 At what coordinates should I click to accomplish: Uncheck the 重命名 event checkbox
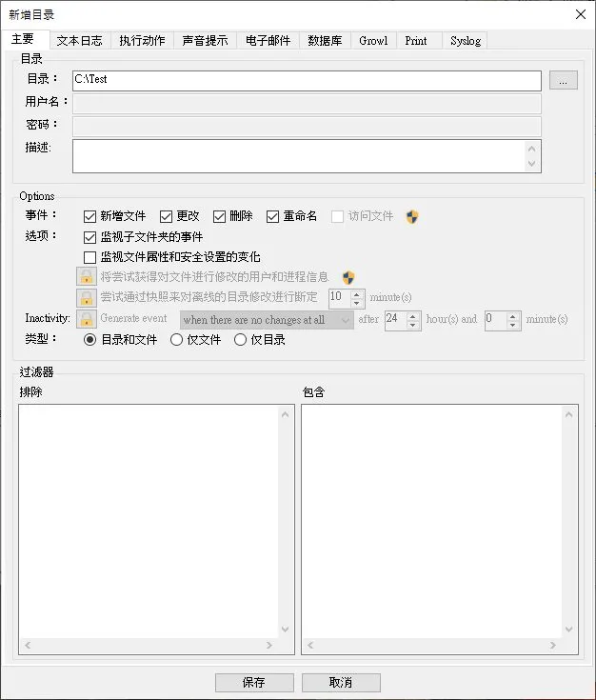[x=273, y=216]
